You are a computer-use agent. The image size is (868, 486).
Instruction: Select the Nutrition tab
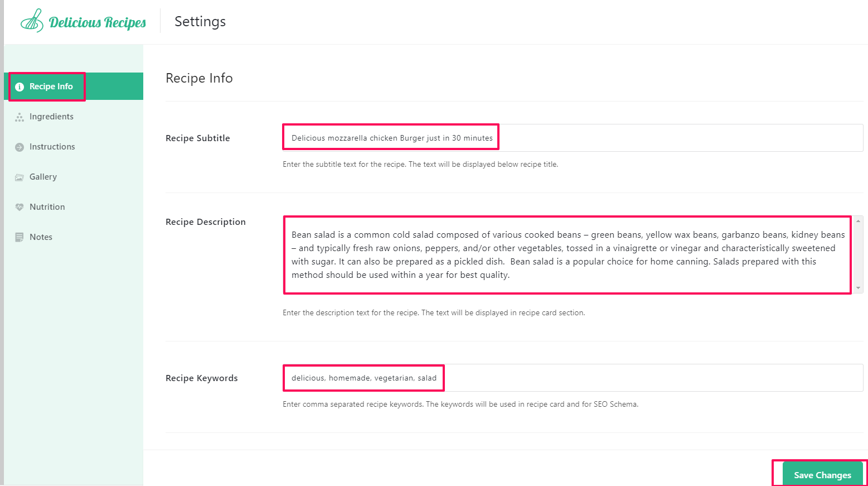pyautogui.click(x=46, y=206)
